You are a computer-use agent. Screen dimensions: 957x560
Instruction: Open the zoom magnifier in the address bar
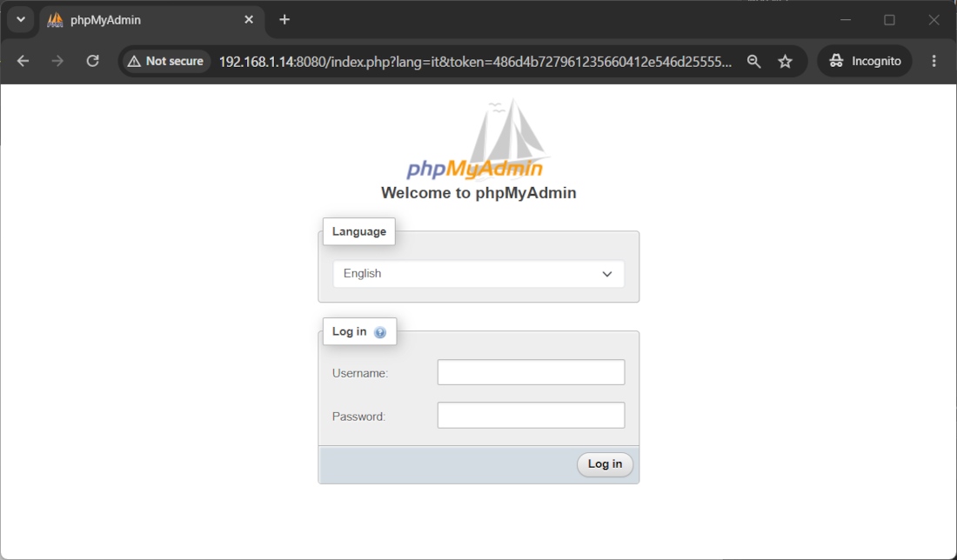pos(753,61)
